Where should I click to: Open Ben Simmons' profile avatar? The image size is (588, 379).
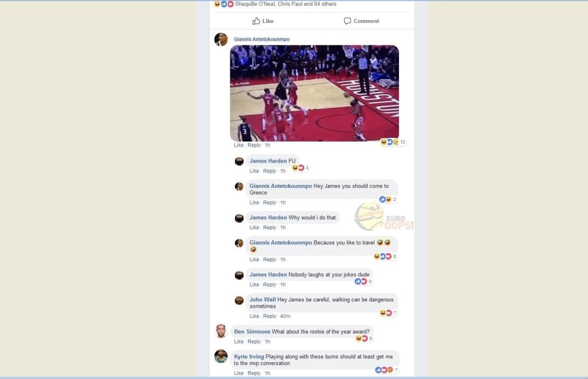pyautogui.click(x=221, y=331)
